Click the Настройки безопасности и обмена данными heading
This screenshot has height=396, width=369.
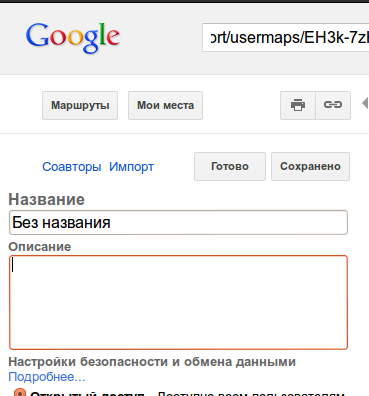click(152, 362)
